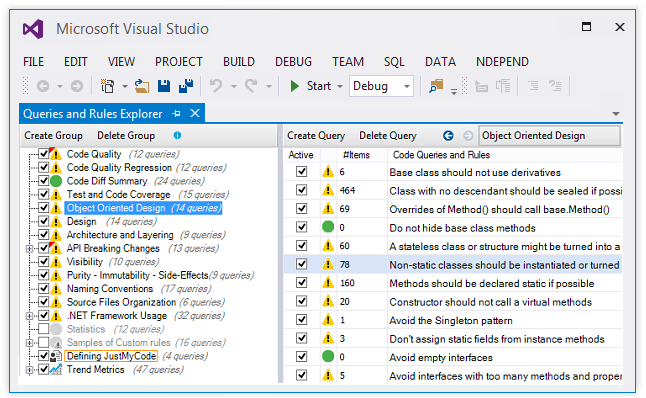Click the Delete Group button
The height and width of the screenshot is (398, 646).
coord(126,136)
